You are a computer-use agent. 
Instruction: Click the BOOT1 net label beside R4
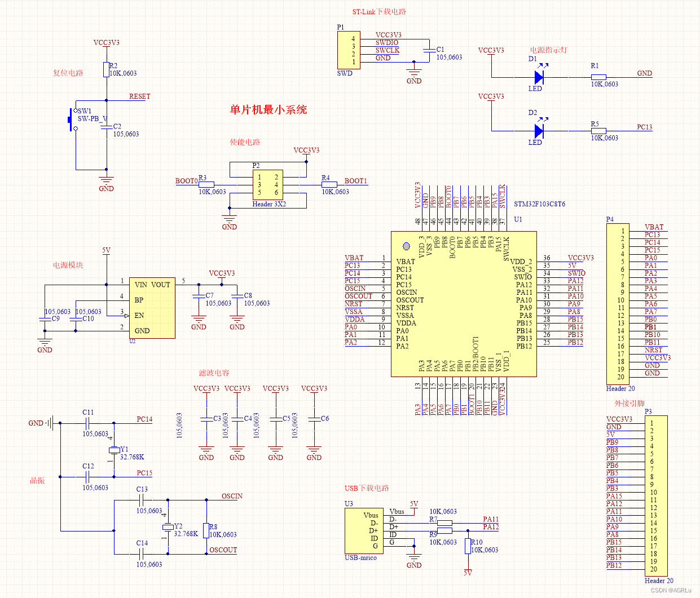[x=355, y=181]
